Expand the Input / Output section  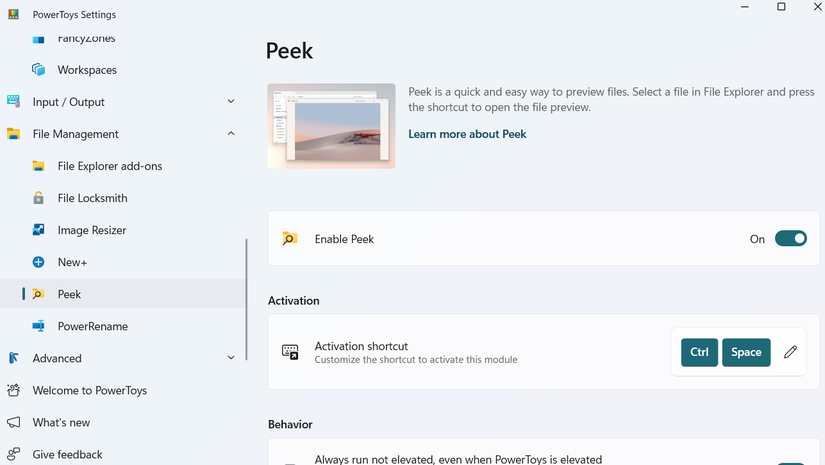pyautogui.click(x=231, y=102)
